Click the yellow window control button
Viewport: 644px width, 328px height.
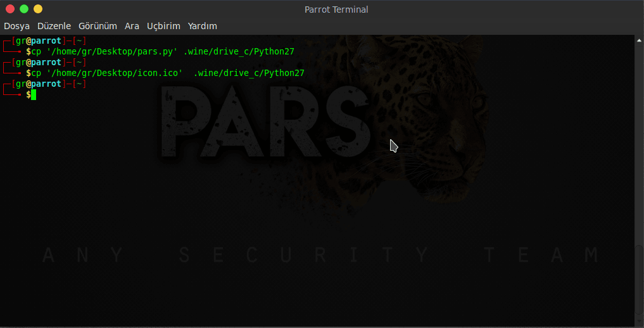[38, 9]
